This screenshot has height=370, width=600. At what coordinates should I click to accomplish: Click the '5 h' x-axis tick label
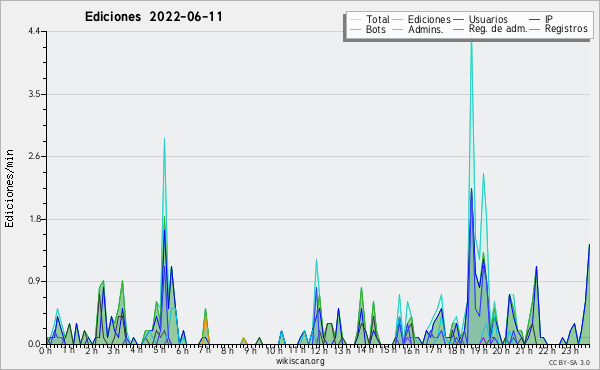(x=159, y=351)
